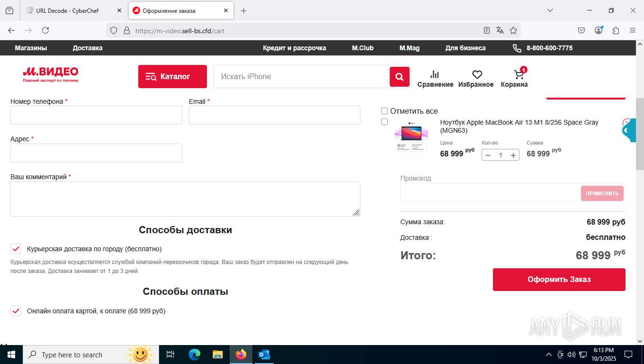
Task: Close the URL Decode - CyberChef tab
Action: pos(118,10)
